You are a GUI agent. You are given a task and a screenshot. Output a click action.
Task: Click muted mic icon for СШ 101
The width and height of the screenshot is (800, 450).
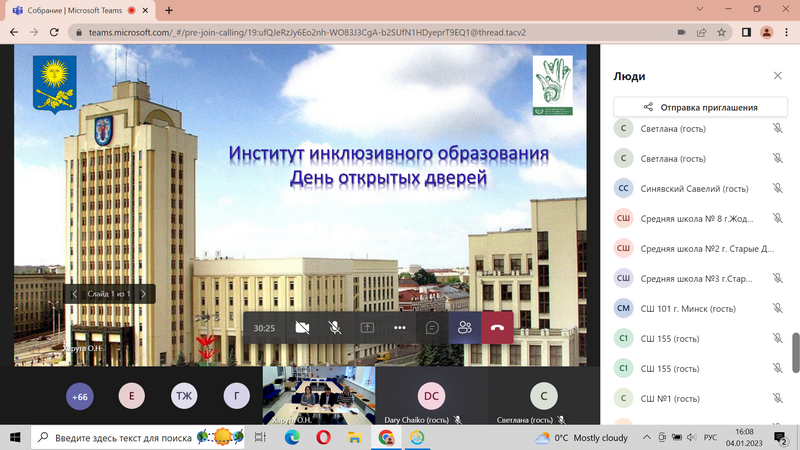coord(777,308)
